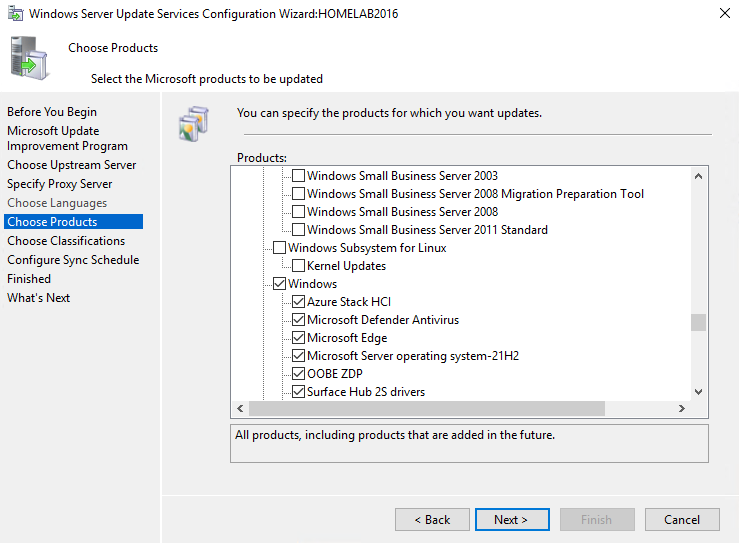739x543 pixels.
Task: Go to Choose Classifications step
Action: [66, 241]
